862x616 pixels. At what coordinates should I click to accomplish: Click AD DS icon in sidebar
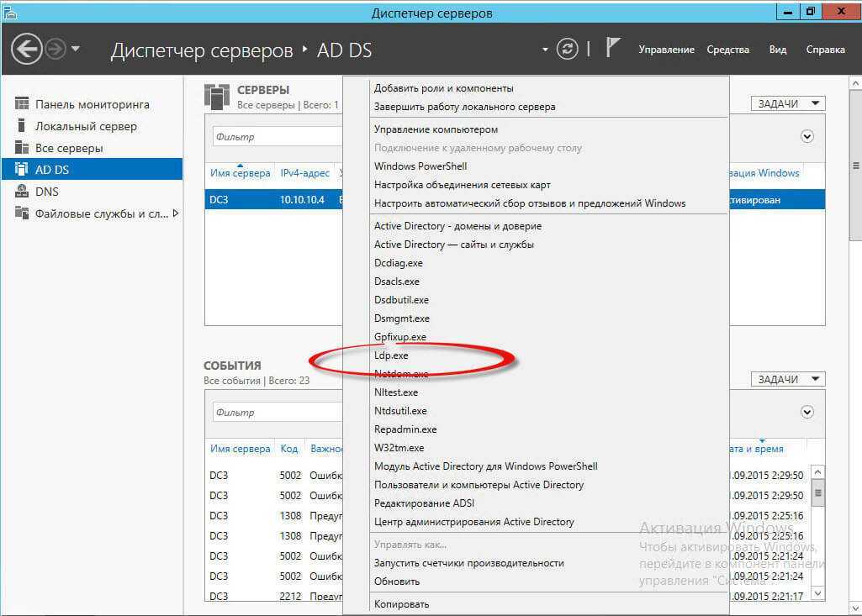click(22, 169)
